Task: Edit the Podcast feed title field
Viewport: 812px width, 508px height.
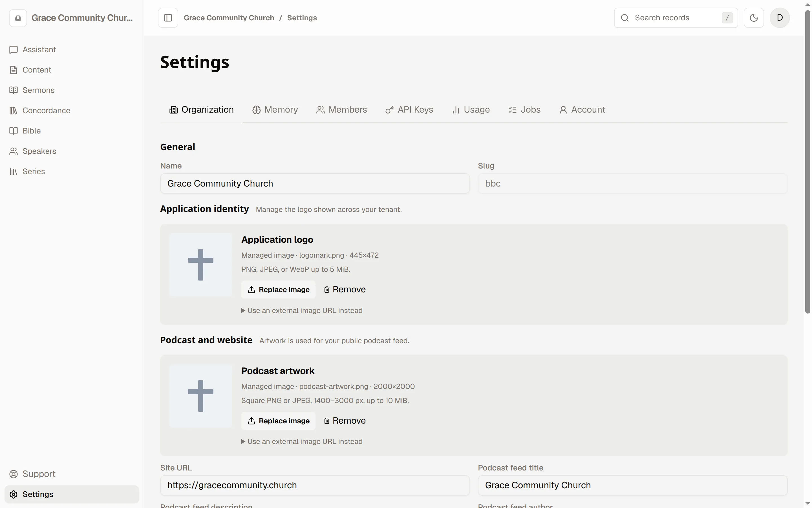Action: (x=632, y=485)
